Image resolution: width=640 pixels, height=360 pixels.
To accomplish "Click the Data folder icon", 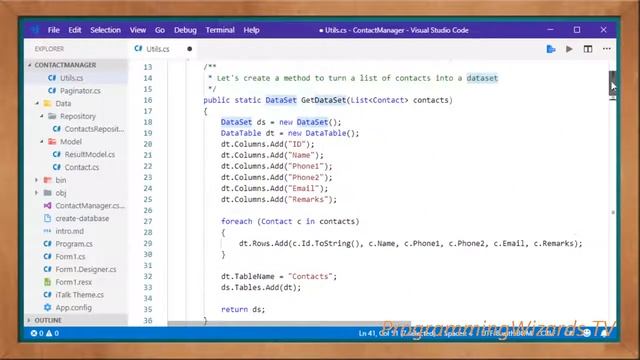I will [48, 103].
